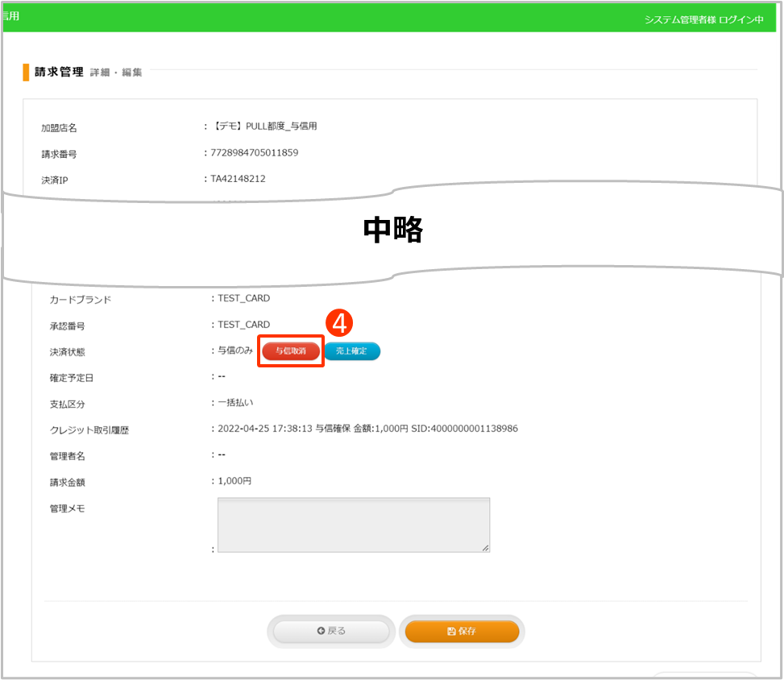The height and width of the screenshot is (680, 784).
Task: Select the 請求番号 value 7728984705011859
Action: click(254, 152)
